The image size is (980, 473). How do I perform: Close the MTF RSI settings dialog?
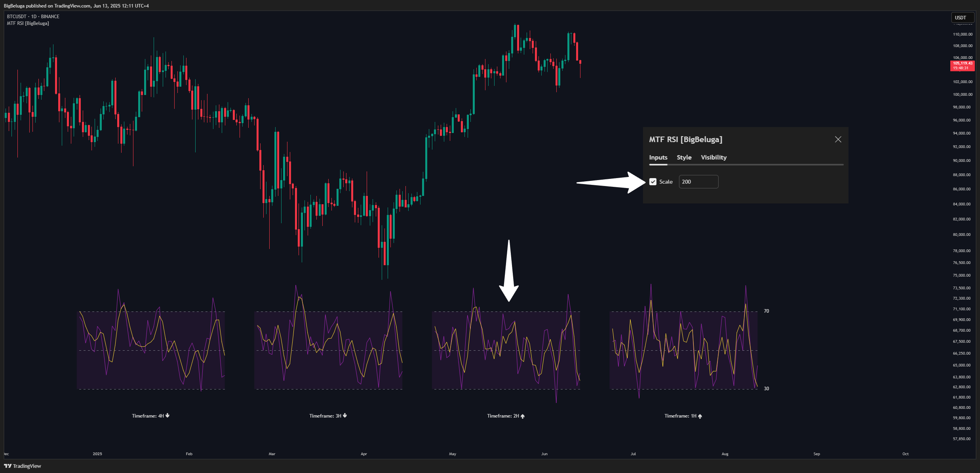838,139
